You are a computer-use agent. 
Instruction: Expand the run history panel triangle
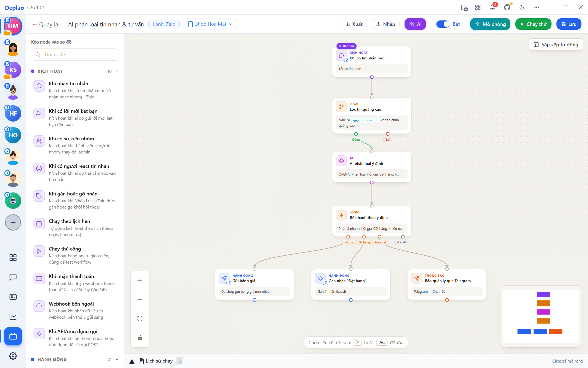132,361
